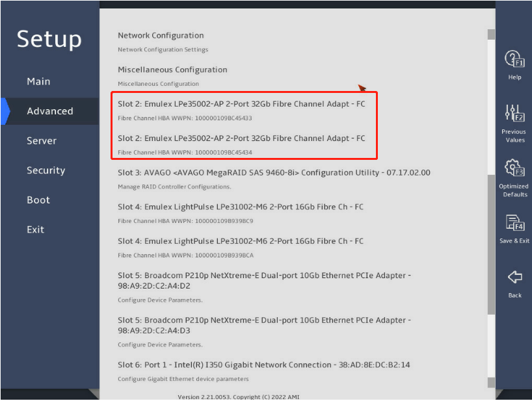The image size is (532, 401).
Task: Click the Help label text
Action: coord(514,77)
